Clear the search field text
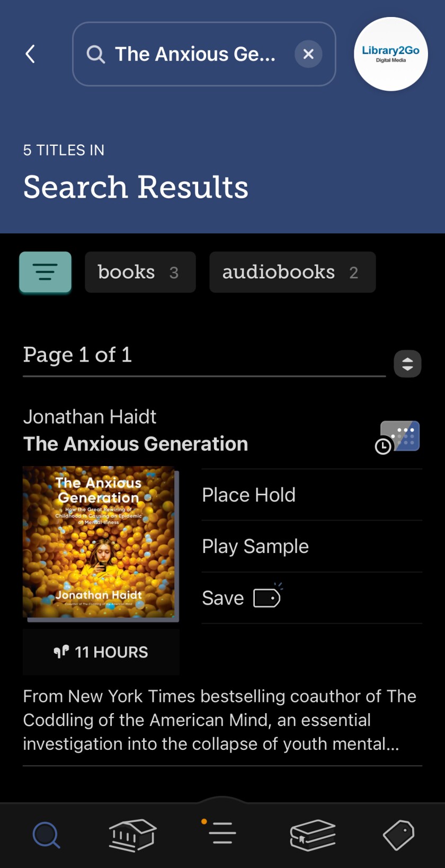The height and width of the screenshot is (868, 445). [x=308, y=54]
